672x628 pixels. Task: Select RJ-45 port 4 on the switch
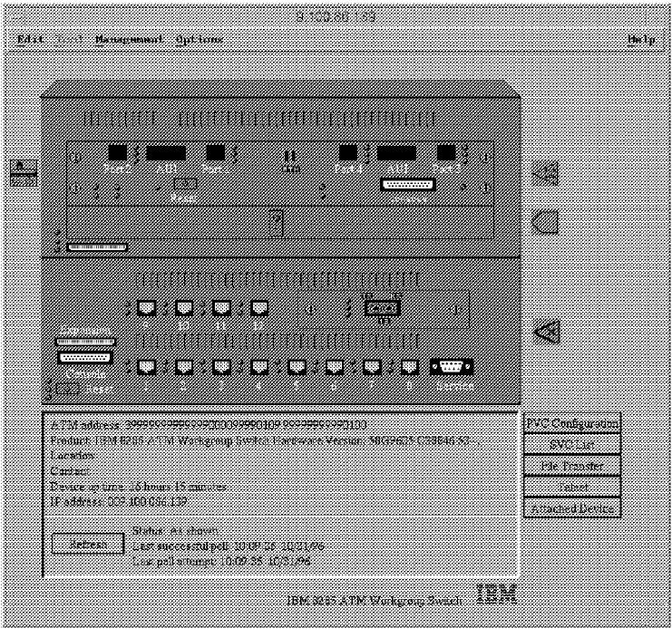coord(259,367)
